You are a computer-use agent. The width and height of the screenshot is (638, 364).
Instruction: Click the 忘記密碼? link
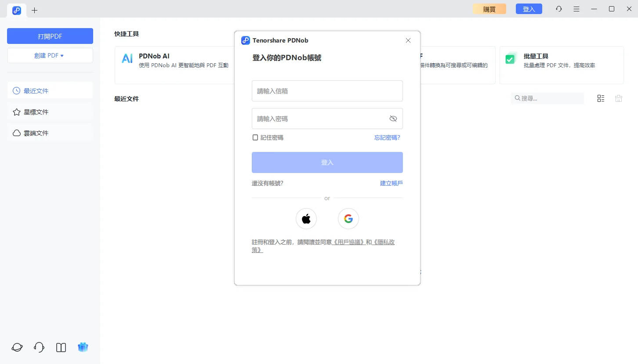(387, 137)
